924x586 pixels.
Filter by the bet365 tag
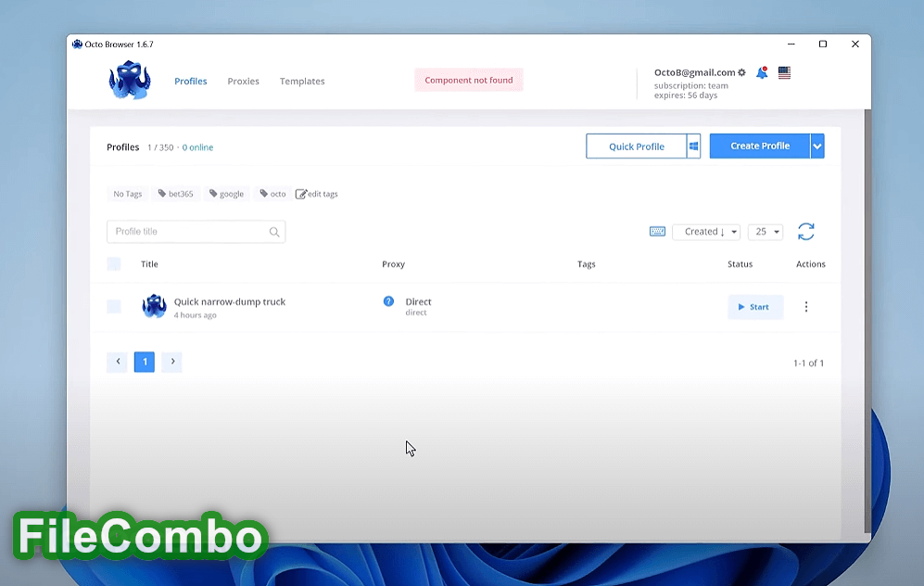[175, 194]
